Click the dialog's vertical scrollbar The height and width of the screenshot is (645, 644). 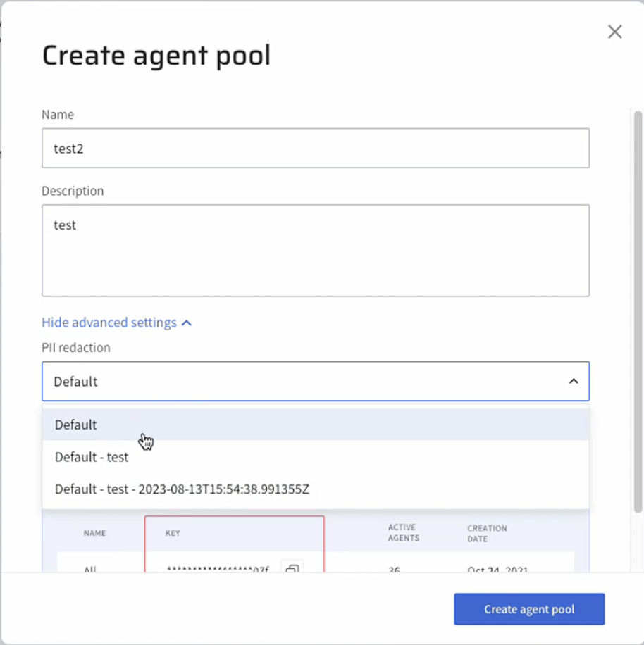638,310
